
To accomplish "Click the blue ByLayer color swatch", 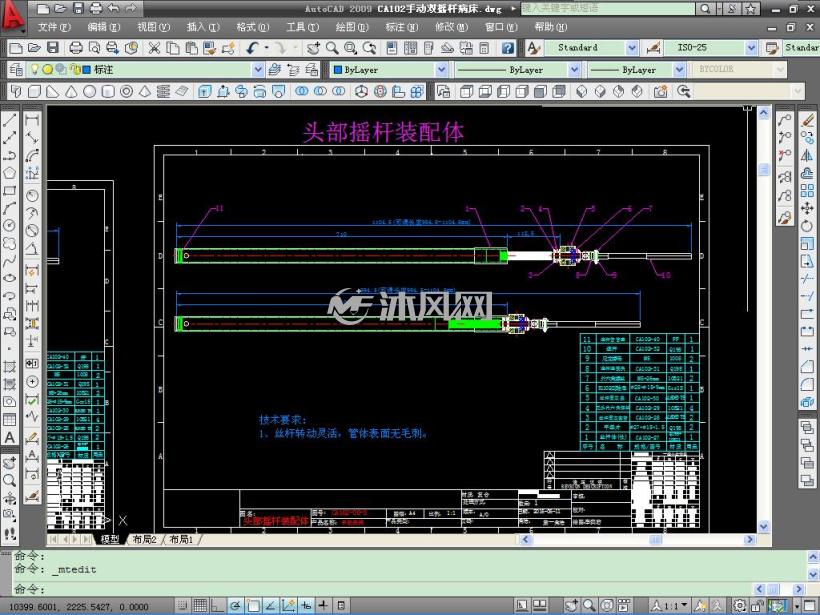I will click(338, 70).
